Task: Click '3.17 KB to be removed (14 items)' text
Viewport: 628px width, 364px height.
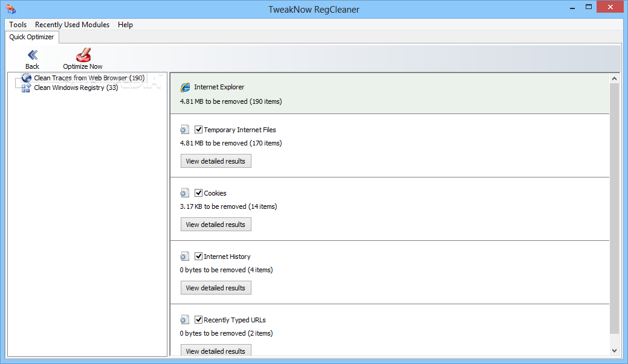Action: coord(228,207)
